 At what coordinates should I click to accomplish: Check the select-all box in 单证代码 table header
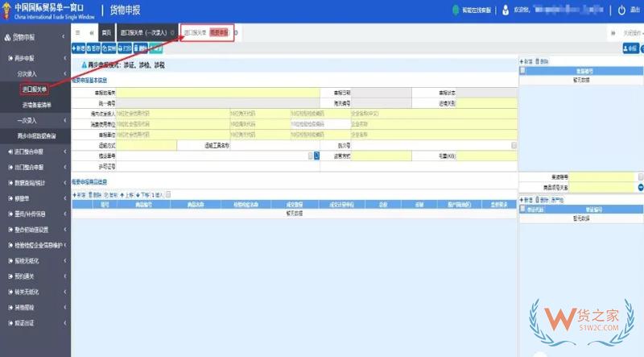click(523, 209)
